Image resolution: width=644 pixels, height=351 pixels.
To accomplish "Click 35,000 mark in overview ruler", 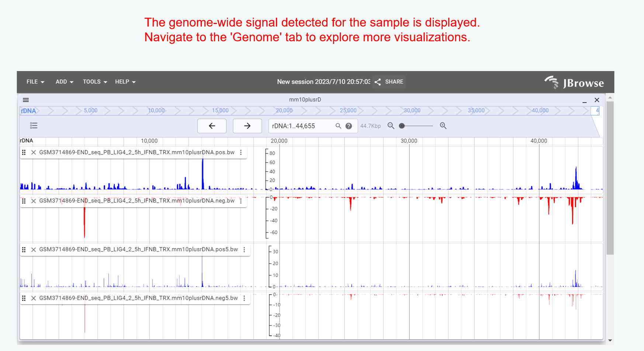I will 476,111.
